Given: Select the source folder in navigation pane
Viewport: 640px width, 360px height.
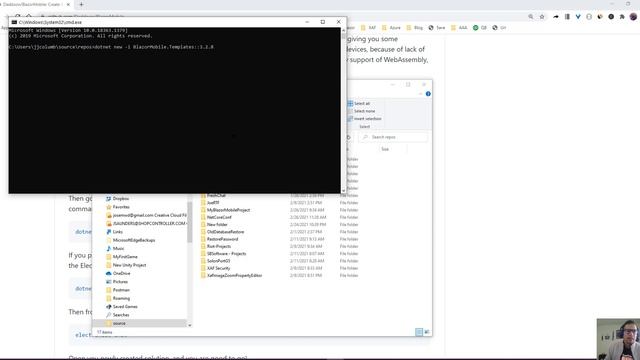Looking at the screenshot, I should pyautogui.click(x=140, y=323).
